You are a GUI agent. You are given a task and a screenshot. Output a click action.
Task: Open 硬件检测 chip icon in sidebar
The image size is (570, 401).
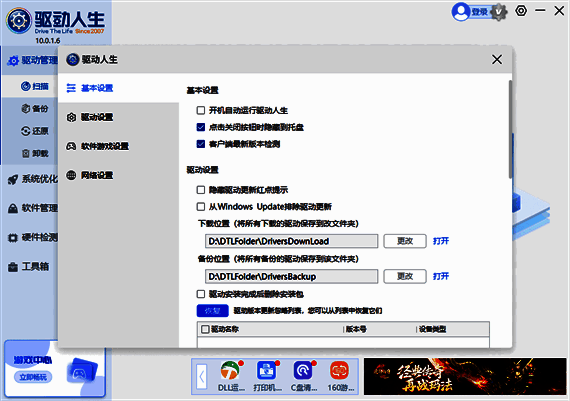[x=13, y=238]
